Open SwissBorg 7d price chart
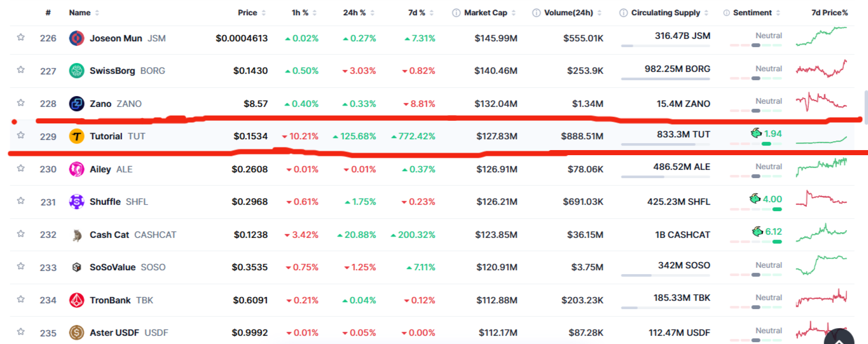 (x=821, y=69)
